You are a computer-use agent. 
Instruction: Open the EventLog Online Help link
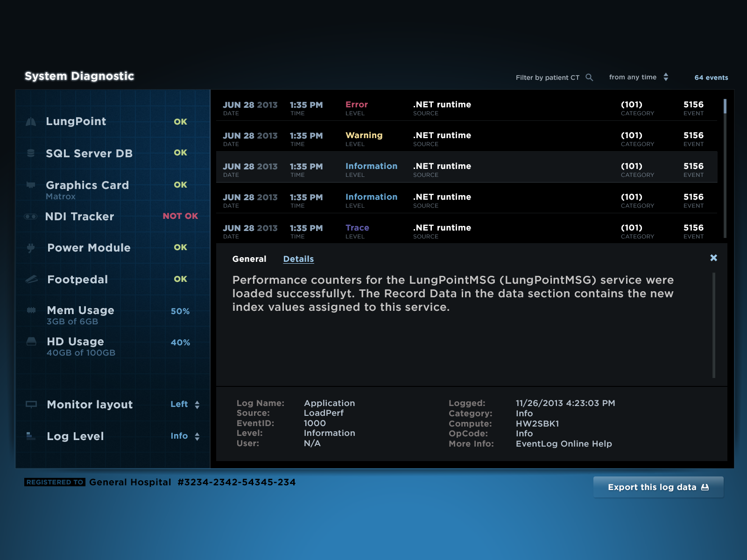coord(564,444)
